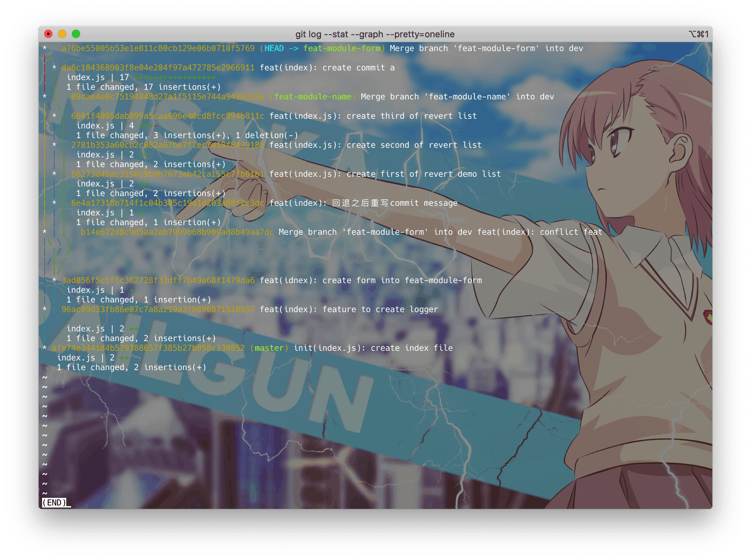Click the red close window button
This screenshot has height=560, width=751.
[x=48, y=34]
